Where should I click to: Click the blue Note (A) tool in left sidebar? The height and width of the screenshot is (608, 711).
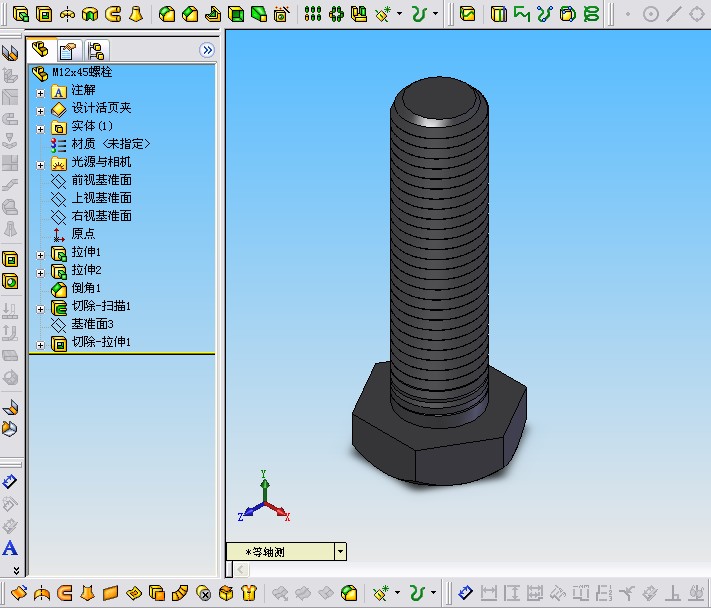click(x=10, y=548)
